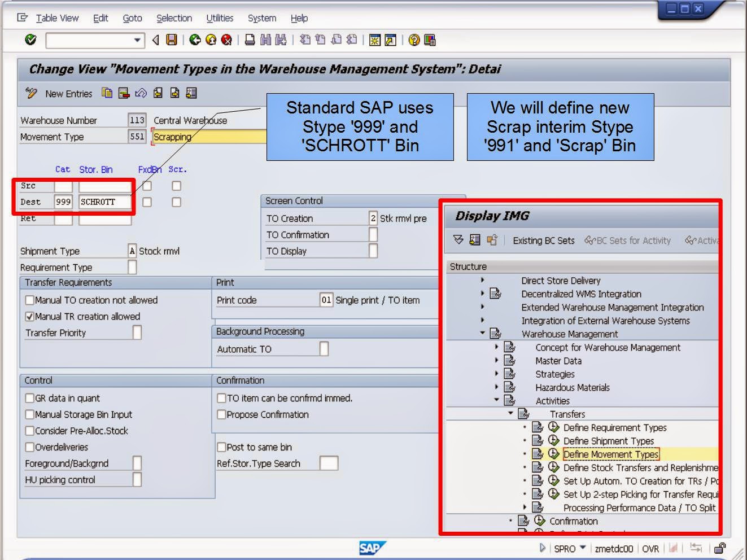Click the Existing BC Sets button
This screenshot has height=560, width=747.
tap(543, 240)
